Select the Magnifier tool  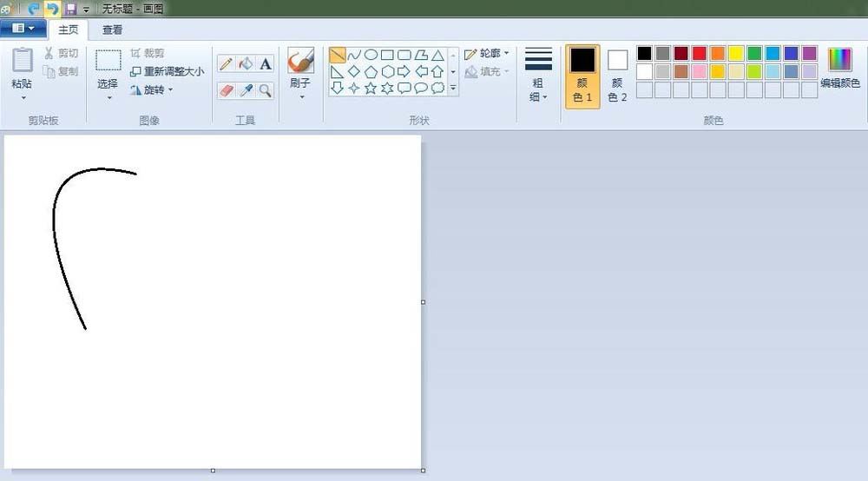266,90
